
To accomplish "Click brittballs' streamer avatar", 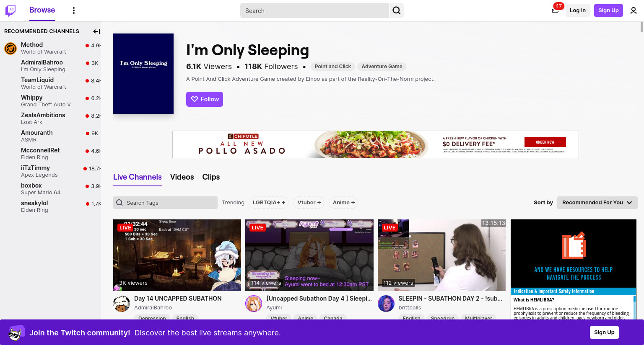I will click(x=386, y=304).
